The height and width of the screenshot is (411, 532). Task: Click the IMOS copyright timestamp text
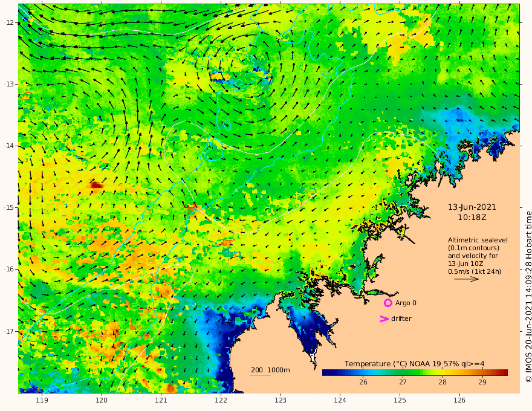pyautogui.click(x=528, y=297)
